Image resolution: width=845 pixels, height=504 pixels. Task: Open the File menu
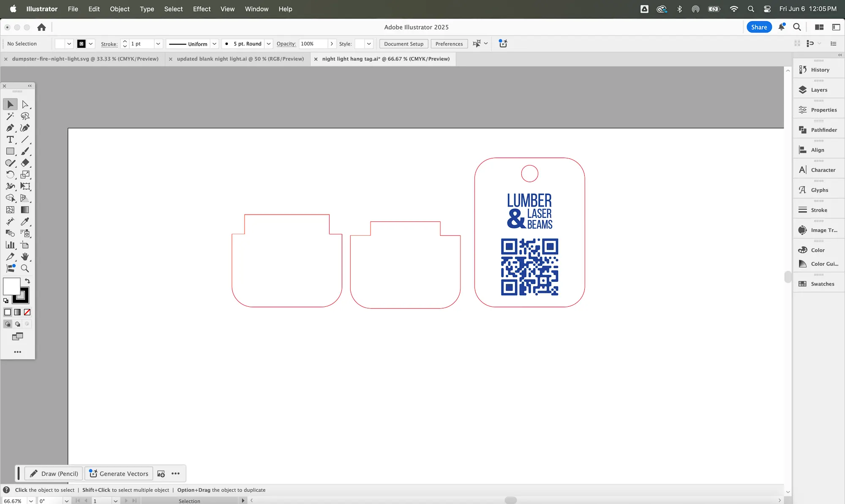(x=73, y=9)
